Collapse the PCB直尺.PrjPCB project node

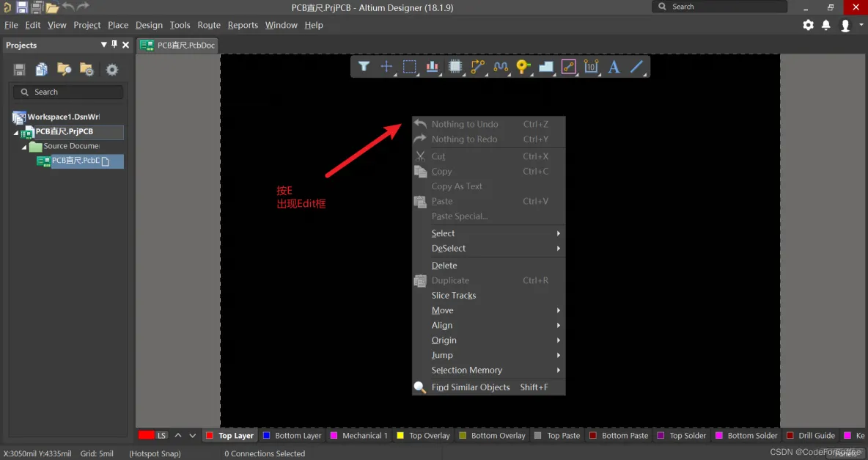tap(16, 133)
